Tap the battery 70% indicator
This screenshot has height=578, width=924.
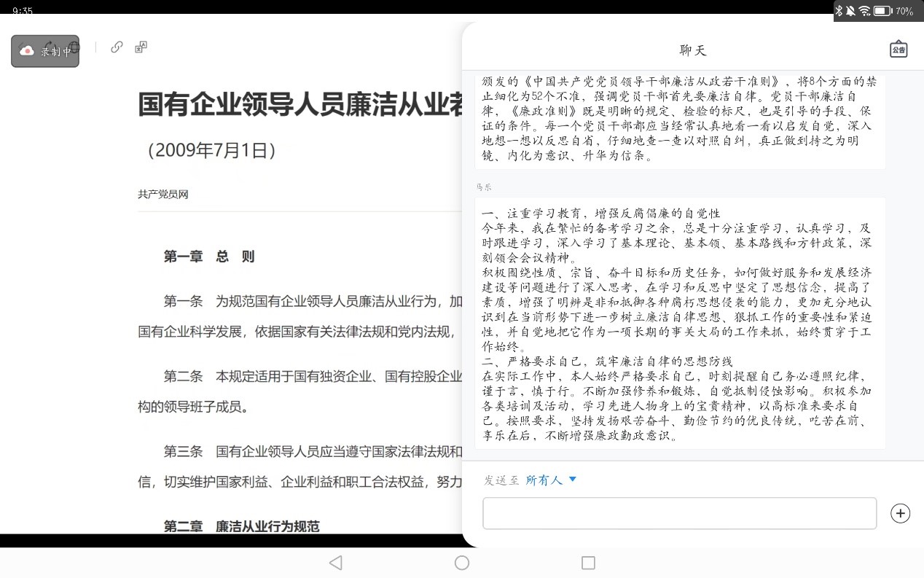coord(893,11)
